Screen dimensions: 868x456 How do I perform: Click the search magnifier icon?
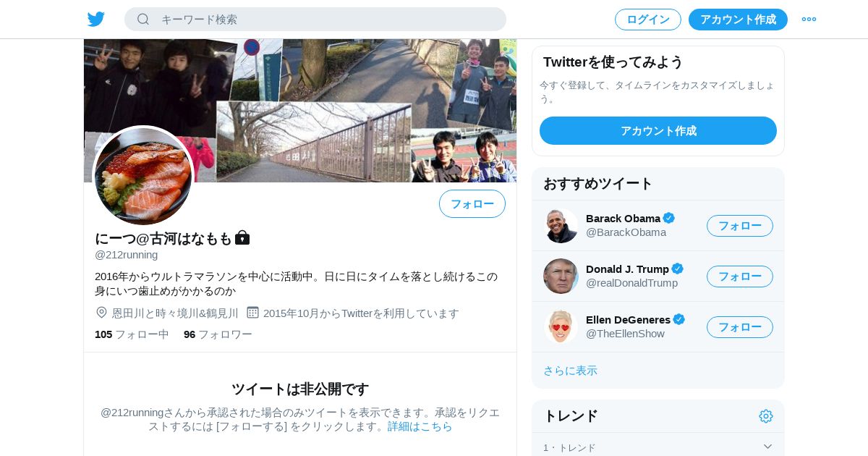tap(143, 20)
